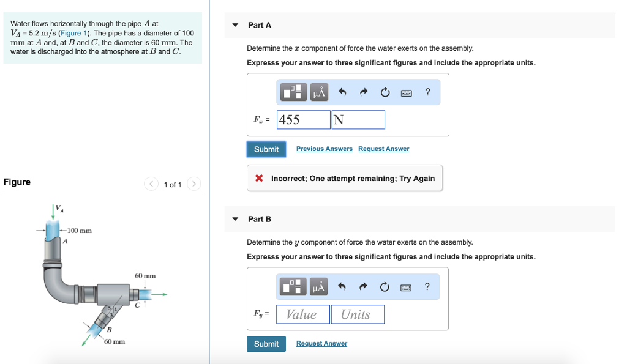Open Previous Answers link
627x364 pixels.
point(325,149)
